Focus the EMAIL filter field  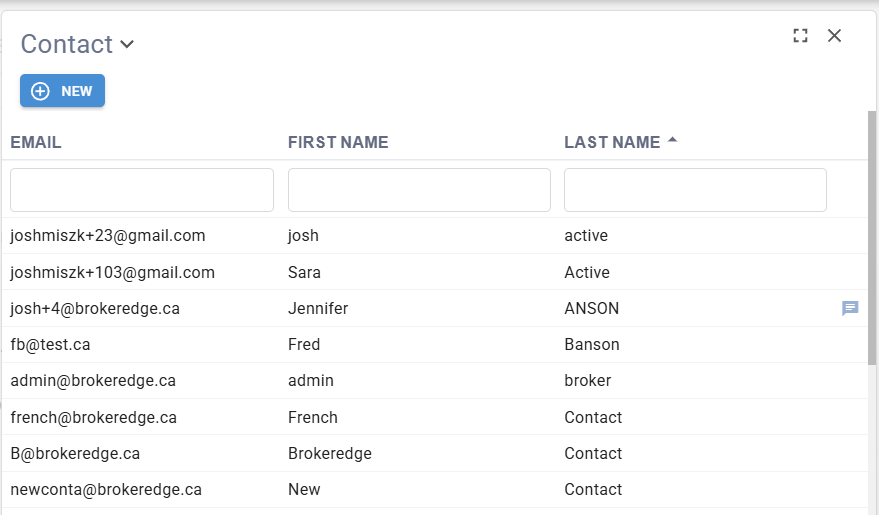[x=142, y=190]
